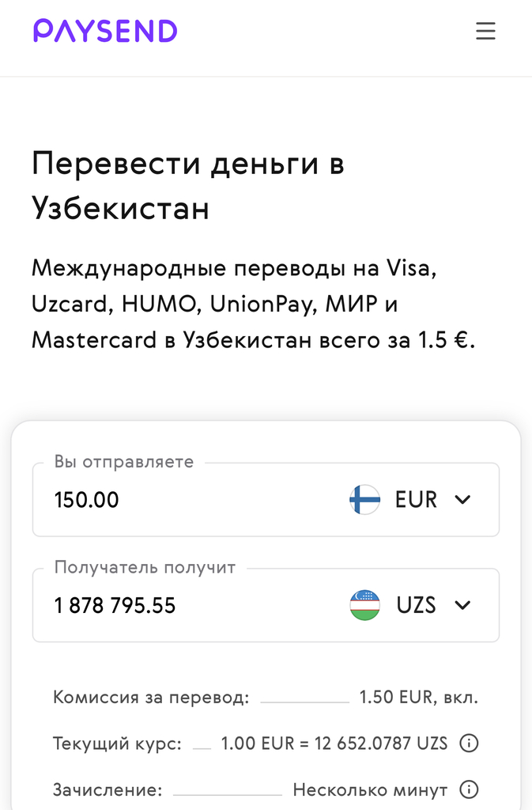Click the "Комиссия за перевод" label
The width and height of the screenshot is (532, 810).
151,698
